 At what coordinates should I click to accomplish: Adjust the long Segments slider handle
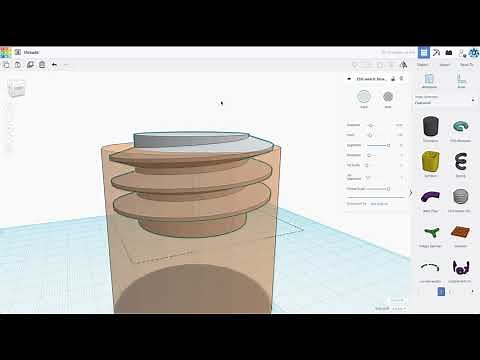pos(388,145)
